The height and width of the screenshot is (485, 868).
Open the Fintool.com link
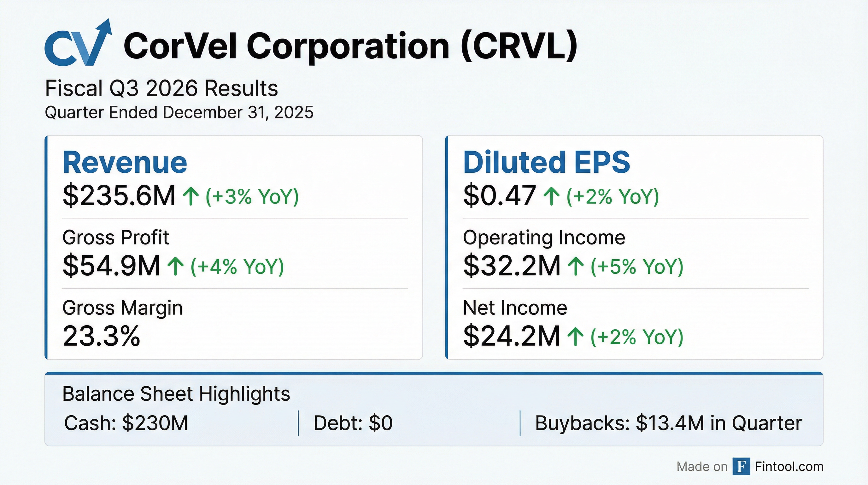[x=789, y=466]
